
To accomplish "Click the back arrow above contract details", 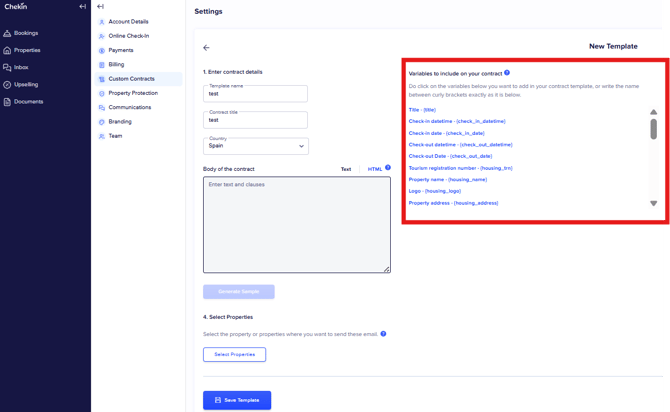I will pos(207,47).
